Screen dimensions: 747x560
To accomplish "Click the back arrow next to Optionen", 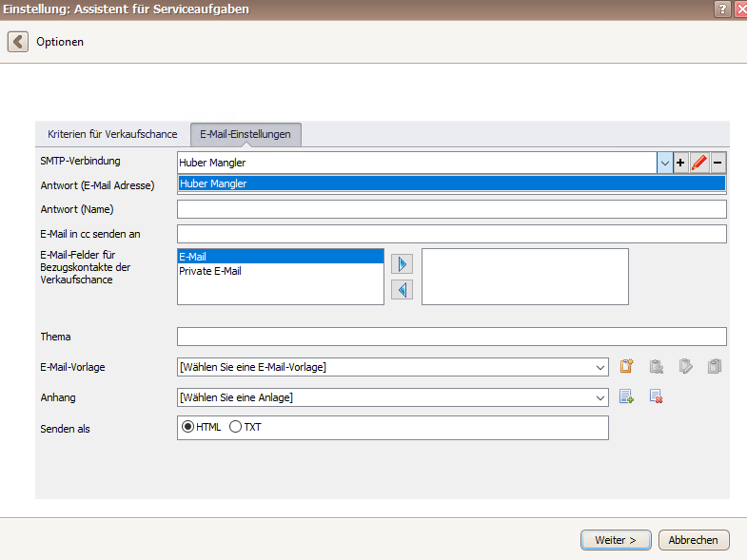I will click(x=18, y=42).
